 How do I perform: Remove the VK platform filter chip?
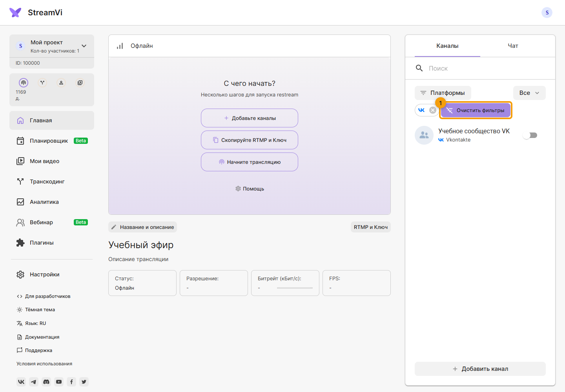(433, 110)
